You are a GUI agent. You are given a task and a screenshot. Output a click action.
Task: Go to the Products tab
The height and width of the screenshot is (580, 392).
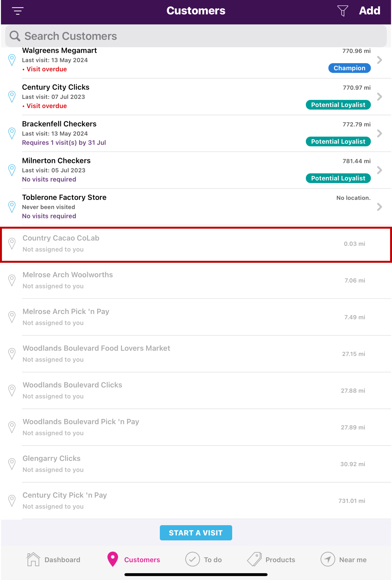pos(271,560)
